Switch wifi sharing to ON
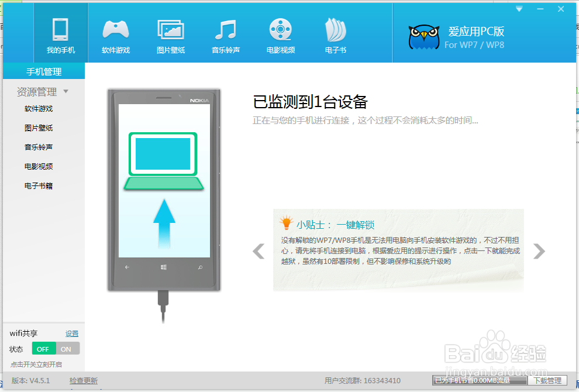Viewport: 579px width, 392px height. point(67,349)
